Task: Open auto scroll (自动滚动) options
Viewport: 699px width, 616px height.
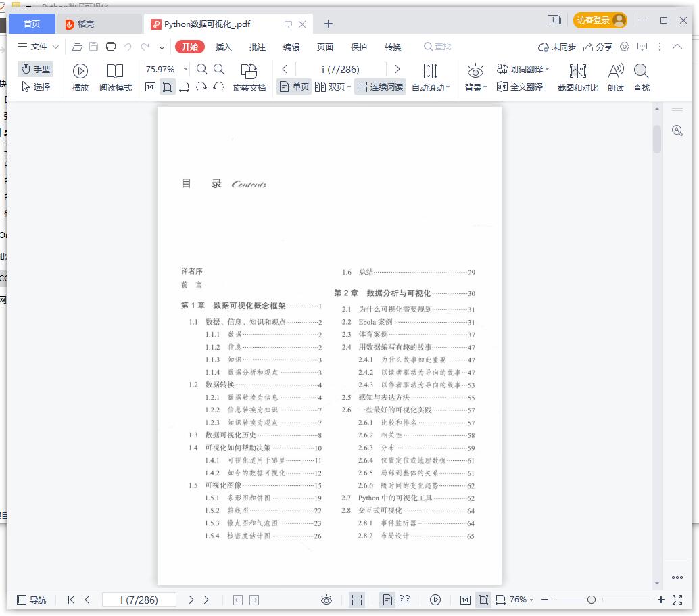Action: (430, 78)
